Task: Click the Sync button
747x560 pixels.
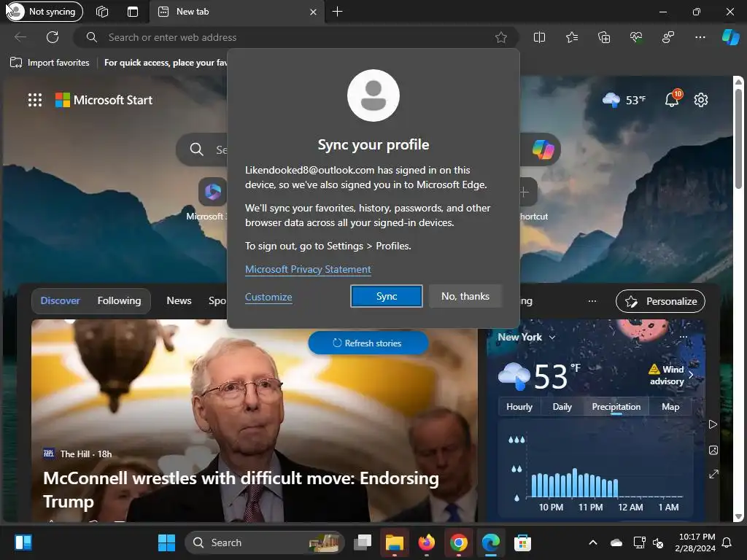Action: [x=387, y=296]
